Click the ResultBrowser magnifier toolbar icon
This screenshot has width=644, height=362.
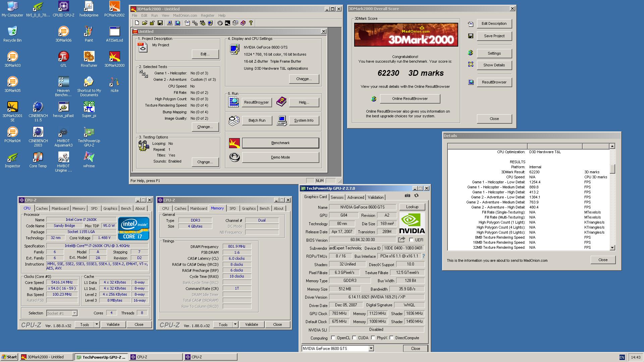point(177,23)
